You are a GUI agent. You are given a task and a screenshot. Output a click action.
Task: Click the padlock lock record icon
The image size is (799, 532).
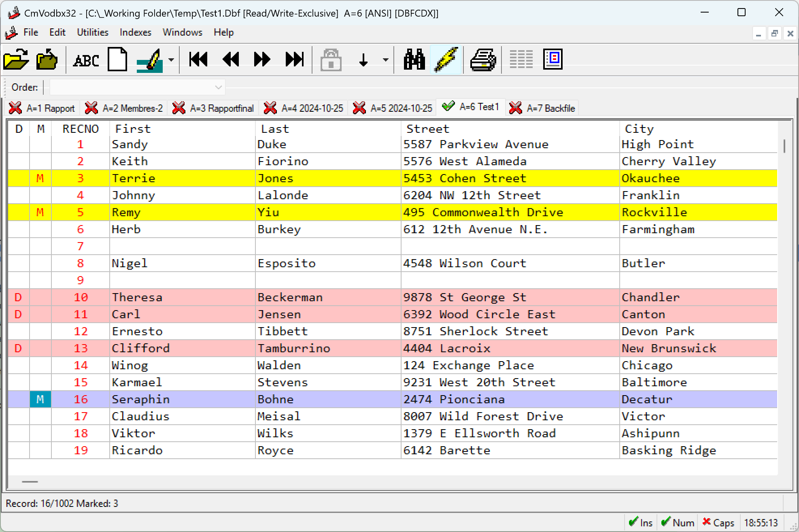pos(331,60)
